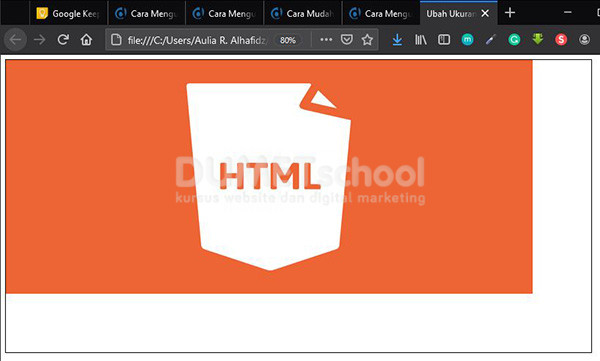The width and height of the screenshot is (600, 361).
Task: Reload the current page
Action: [63, 39]
